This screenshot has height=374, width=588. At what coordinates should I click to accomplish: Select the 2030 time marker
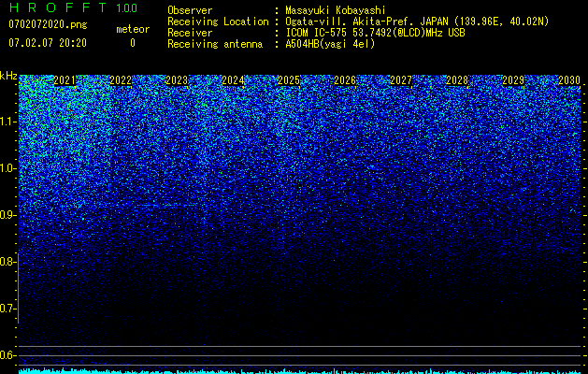click(569, 80)
